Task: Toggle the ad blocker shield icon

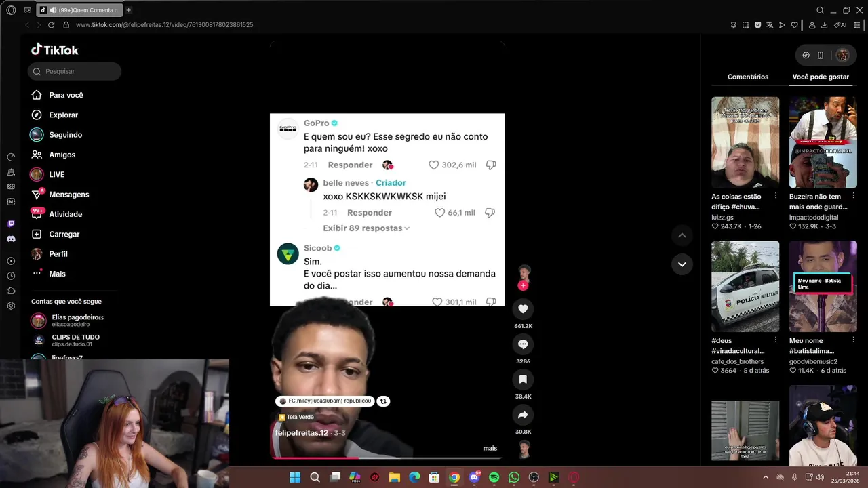Action: [x=757, y=25]
